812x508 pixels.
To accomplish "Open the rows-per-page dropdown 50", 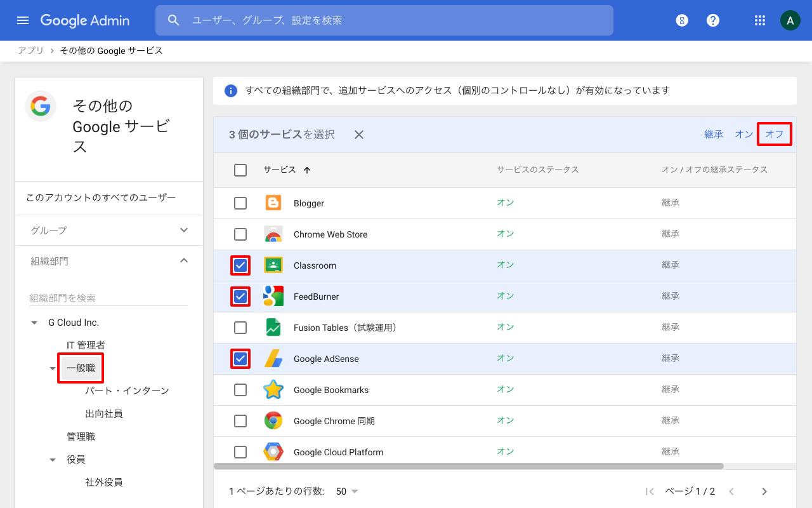I will pyautogui.click(x=348, y=491).
